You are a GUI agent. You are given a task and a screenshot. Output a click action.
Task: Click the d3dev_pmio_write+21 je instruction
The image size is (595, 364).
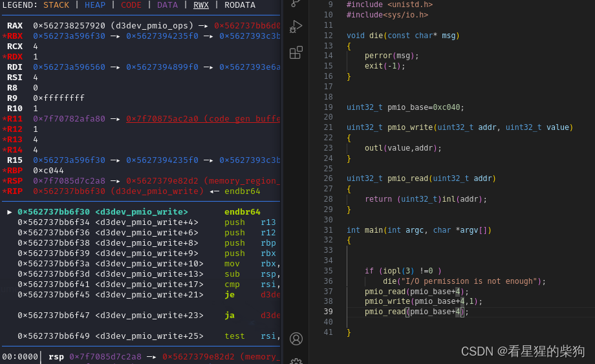click(230, 295)
